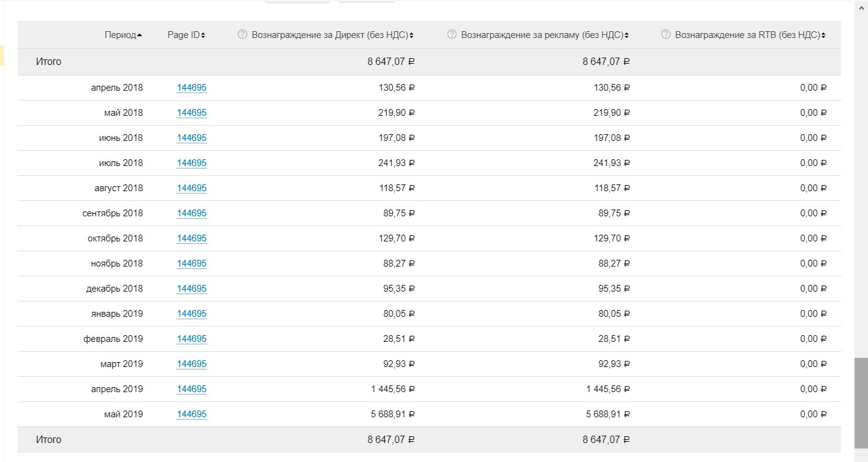Select Page ID link for август 2018

[191, 188]
